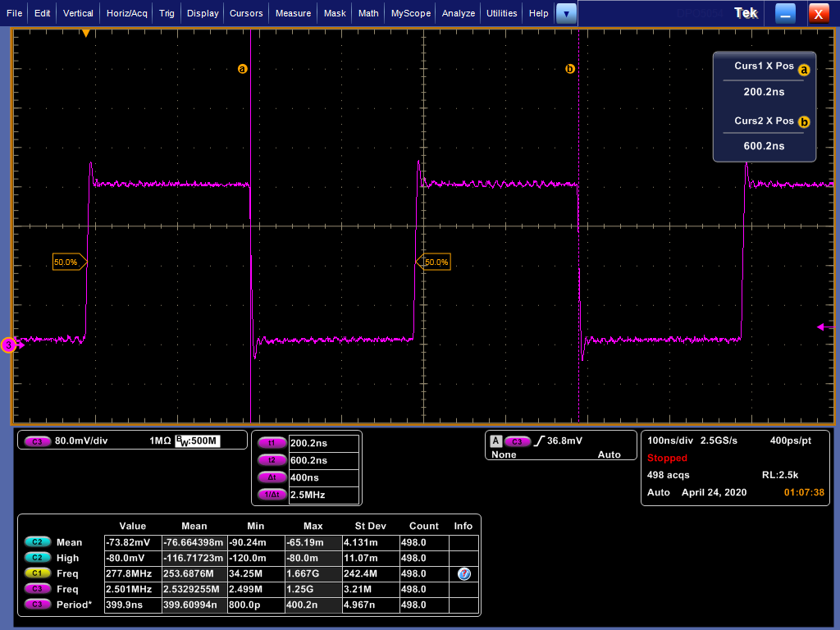The height and width of the screenshot is (630, 840).
Task: Click the C2 badge for Mean measurement
Action: click(37, 542)
